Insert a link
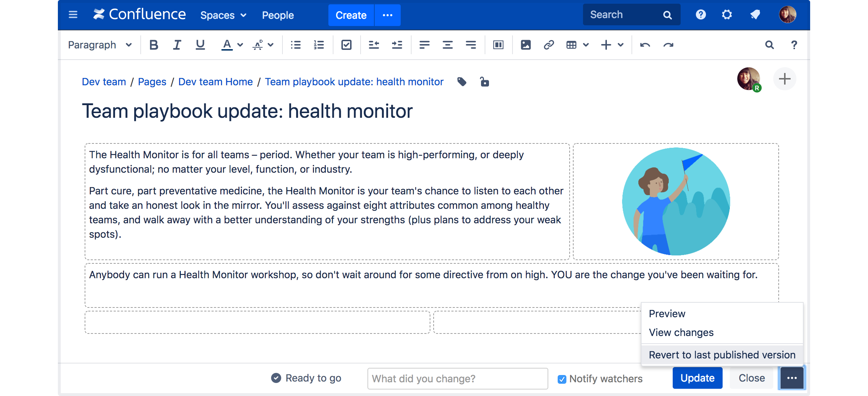Screen dimensions: 868x396 [549, 45]
